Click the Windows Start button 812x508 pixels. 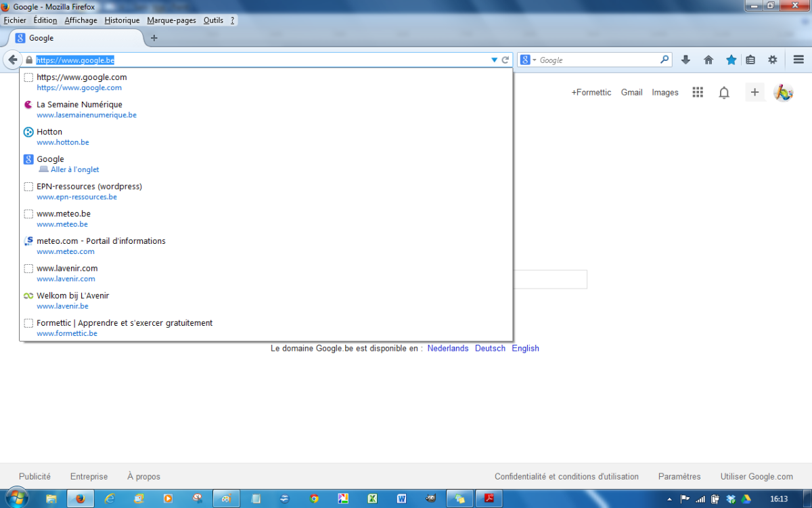17,499
